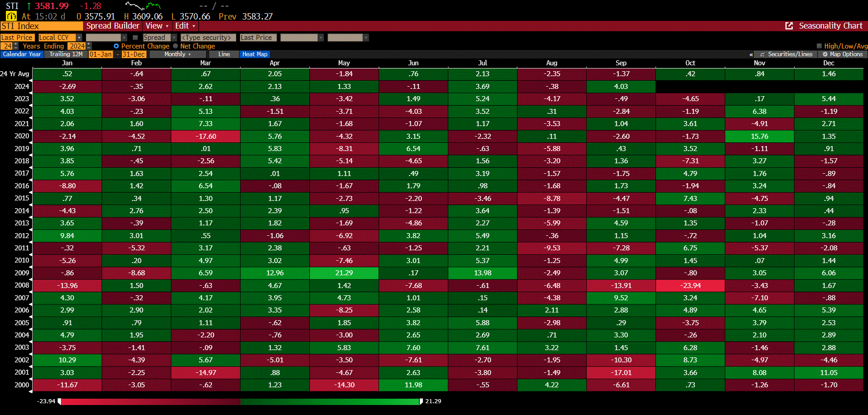Viewport: 868px width, 415px height.
Task: Click the ending year 2024 stepper arrows
Action: pos(89,46)
